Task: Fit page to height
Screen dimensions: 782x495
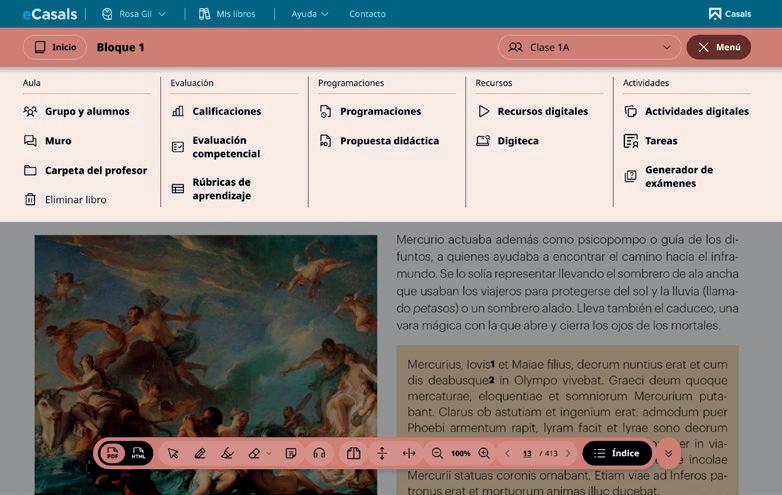Action: 382,453
